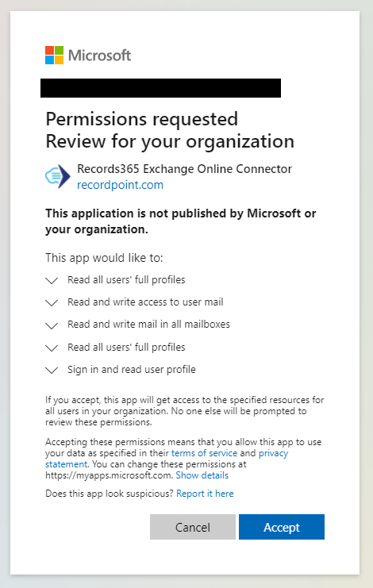
Task: Expand "Read and write access to user mail" chevron
Action: coord(52,302)
